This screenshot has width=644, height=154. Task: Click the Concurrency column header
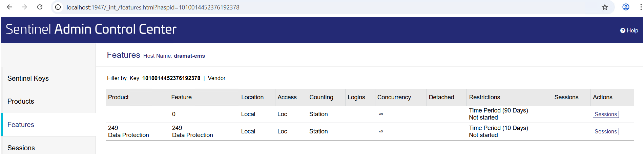tap(394, 97)
